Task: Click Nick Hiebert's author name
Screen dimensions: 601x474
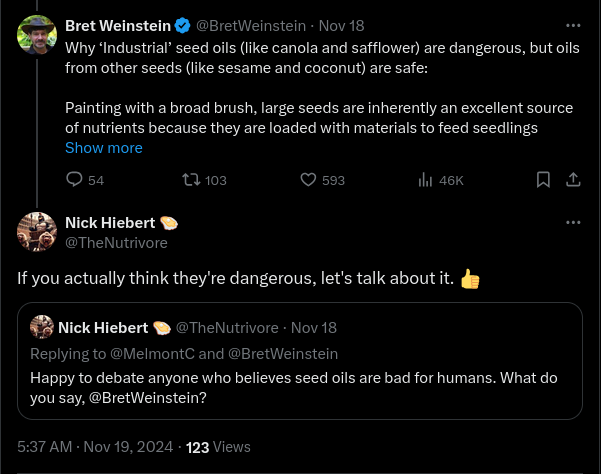Action: [x=110, y=223]
